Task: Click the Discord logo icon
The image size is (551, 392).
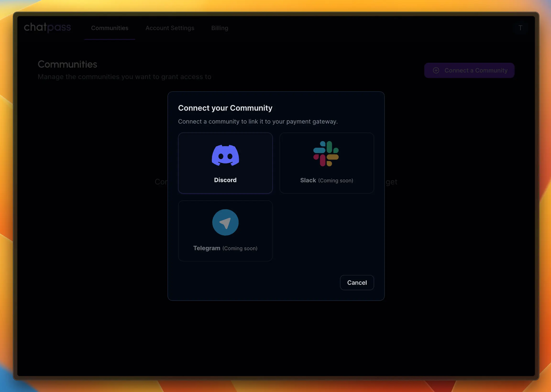Action: point(225,155)
